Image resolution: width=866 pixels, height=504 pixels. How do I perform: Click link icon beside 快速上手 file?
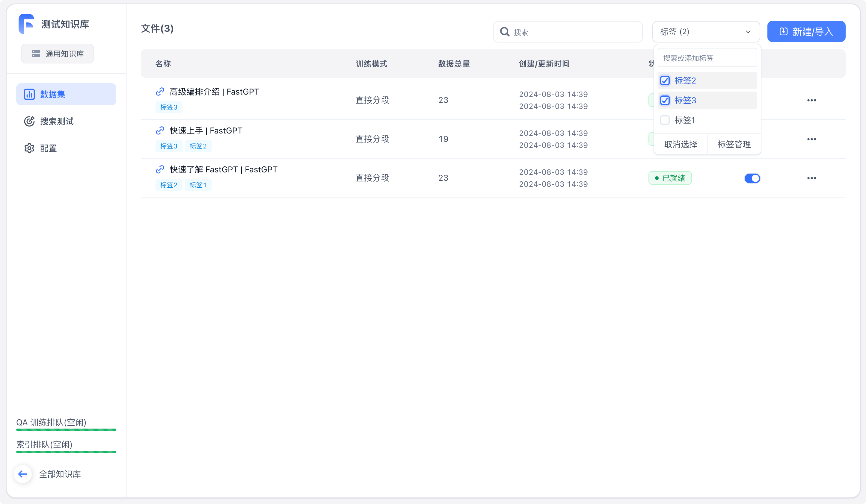point(160,130)
